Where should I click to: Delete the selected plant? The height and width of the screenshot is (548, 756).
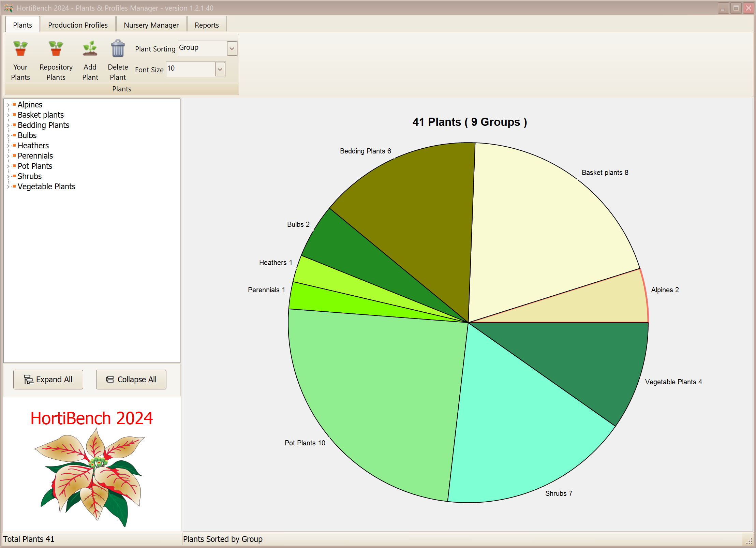point(117,60)
